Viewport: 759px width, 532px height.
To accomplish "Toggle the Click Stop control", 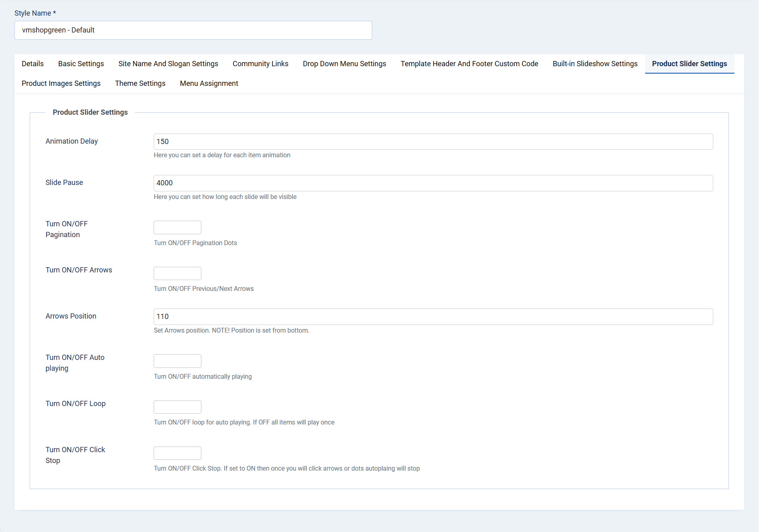I will coord(177,453).
